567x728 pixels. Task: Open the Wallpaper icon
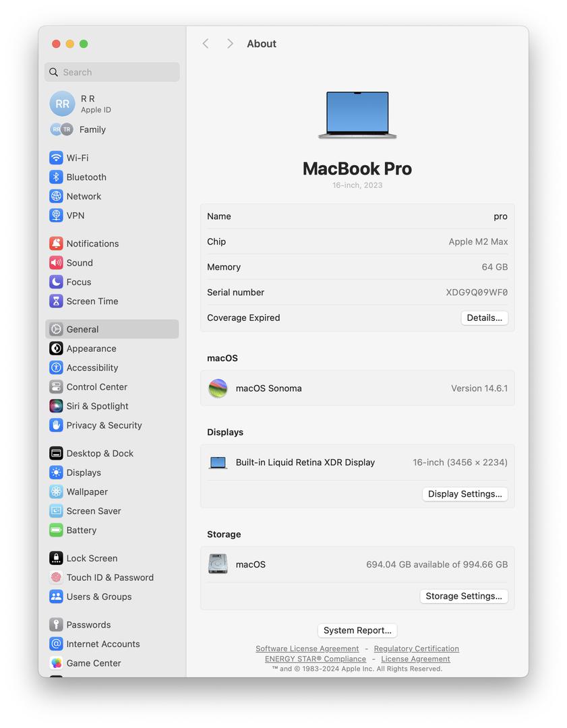tap(56, 491)
